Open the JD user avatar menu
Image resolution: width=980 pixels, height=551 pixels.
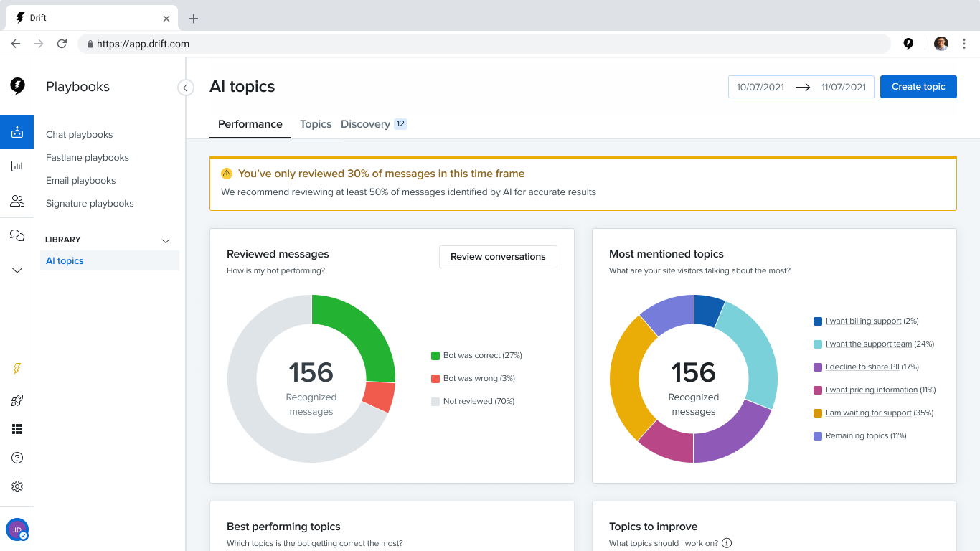pos(17,529)
